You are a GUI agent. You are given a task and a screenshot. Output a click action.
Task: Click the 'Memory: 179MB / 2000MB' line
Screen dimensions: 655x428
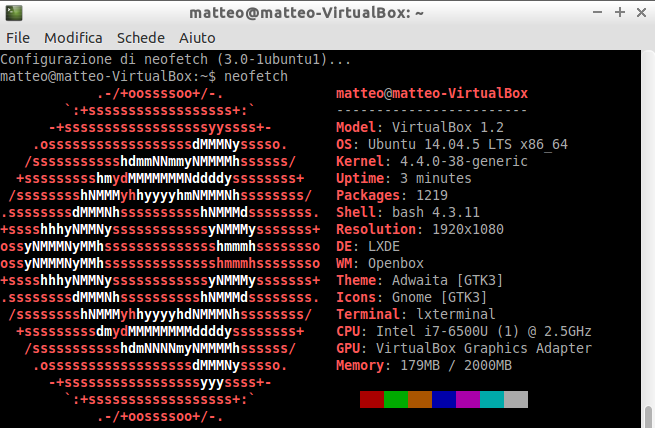(424, 365)
